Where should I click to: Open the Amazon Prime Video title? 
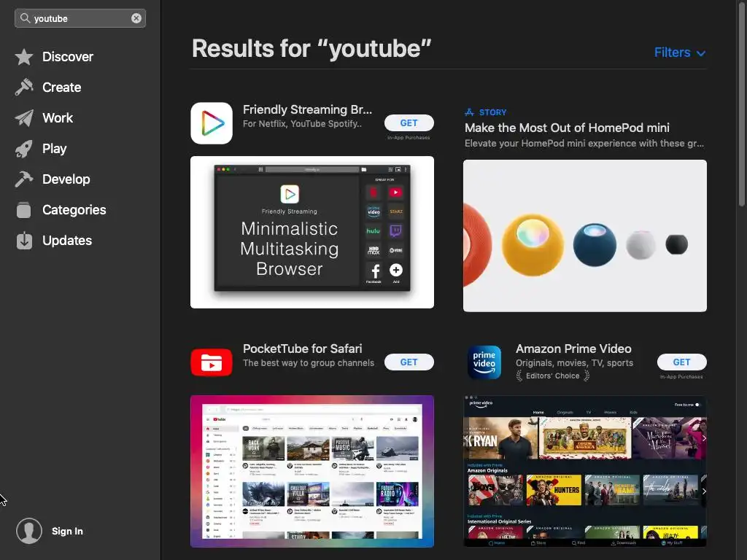click(573, 349)
